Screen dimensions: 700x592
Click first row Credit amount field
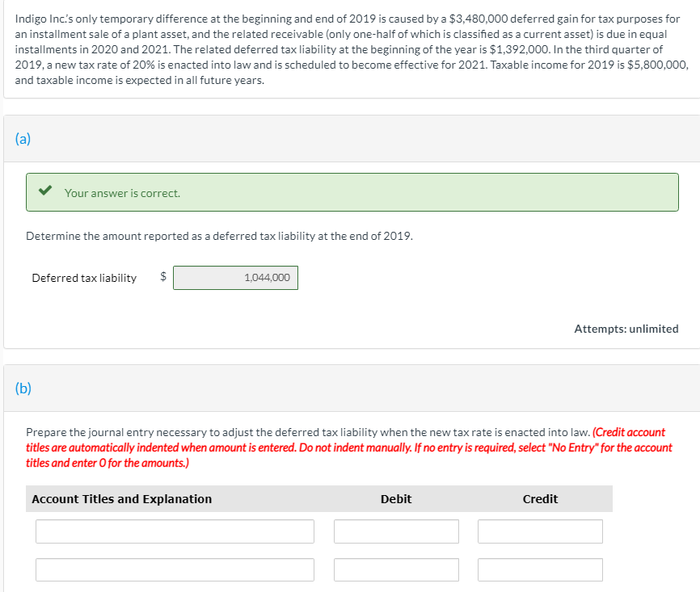pos(540,531)
